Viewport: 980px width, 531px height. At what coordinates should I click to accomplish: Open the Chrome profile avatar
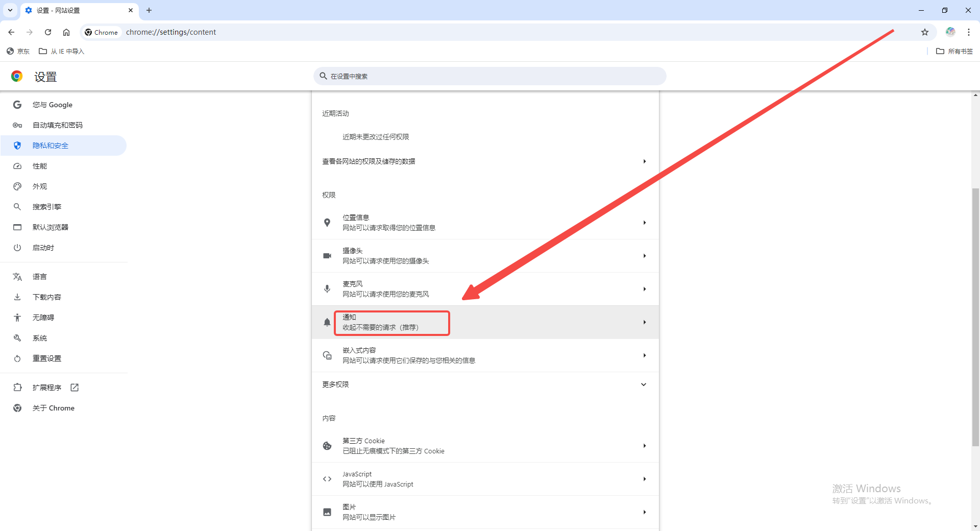tap(950, 32)
